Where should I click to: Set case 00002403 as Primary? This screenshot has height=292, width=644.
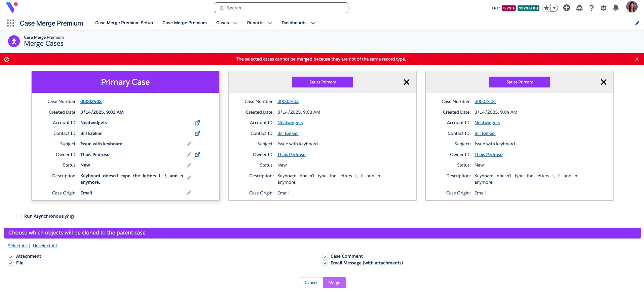point(323,82)
